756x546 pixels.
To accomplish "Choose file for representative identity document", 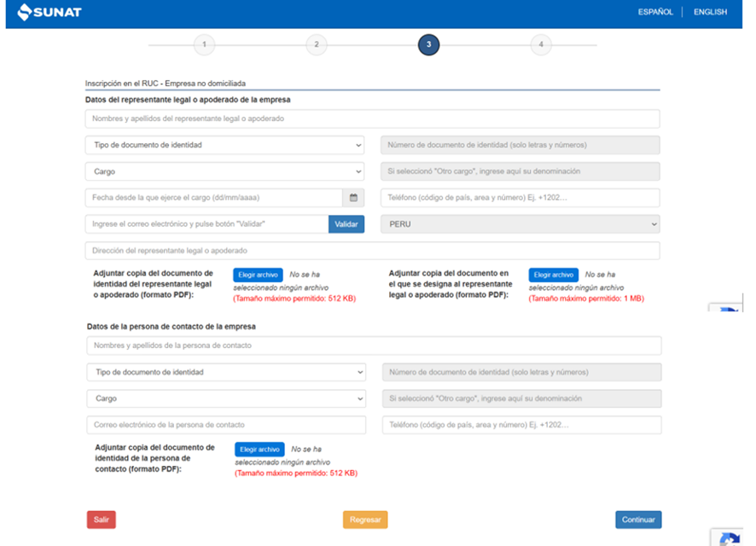I will coord(258,275).
